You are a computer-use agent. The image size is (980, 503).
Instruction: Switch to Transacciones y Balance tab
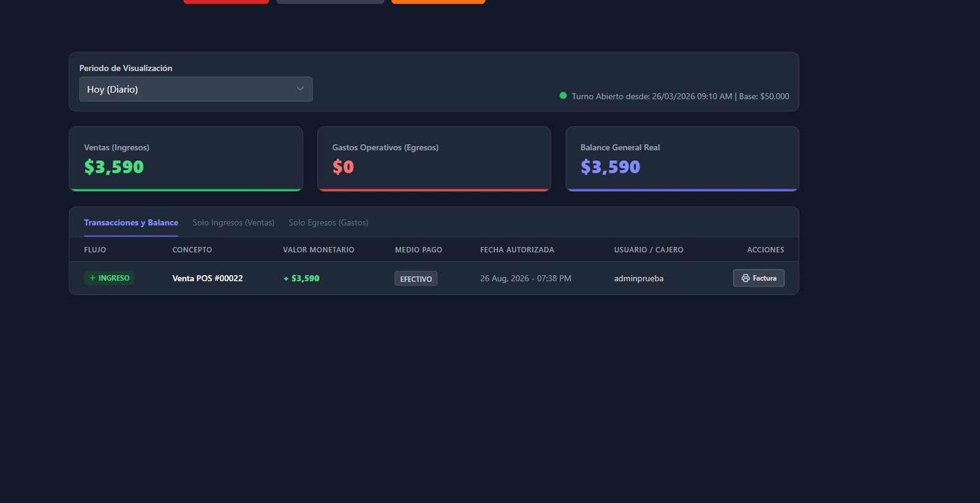coord(131,222)
